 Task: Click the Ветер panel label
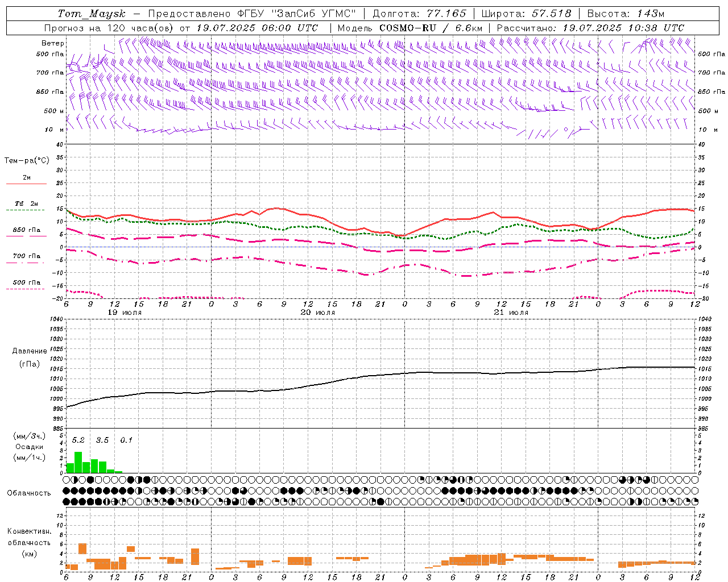pos(53,43)
